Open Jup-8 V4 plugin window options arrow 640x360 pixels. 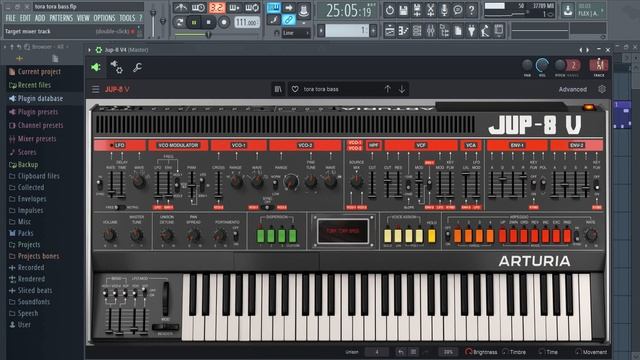pos(89,50)
